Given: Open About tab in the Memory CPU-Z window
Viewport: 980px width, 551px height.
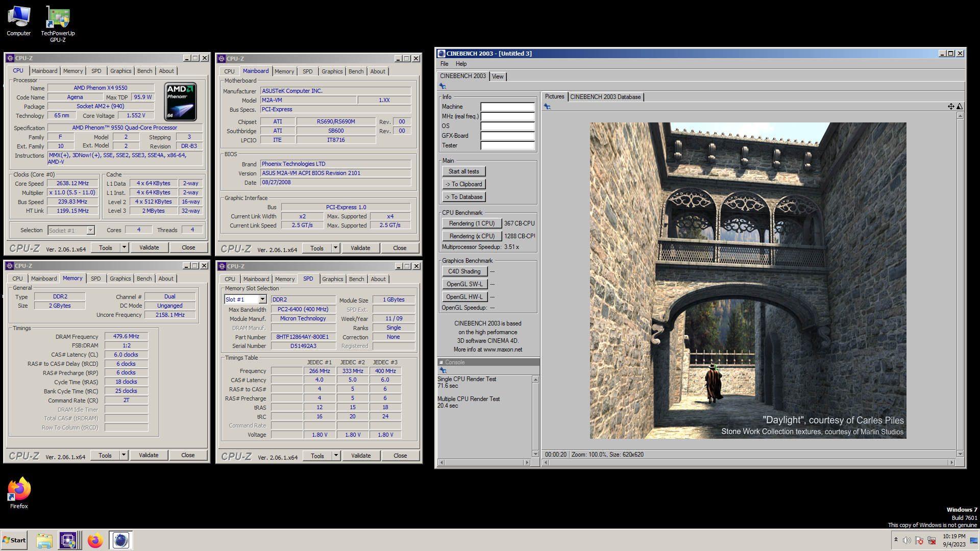Looking at the screenshot, I should [x=166, y=279].
